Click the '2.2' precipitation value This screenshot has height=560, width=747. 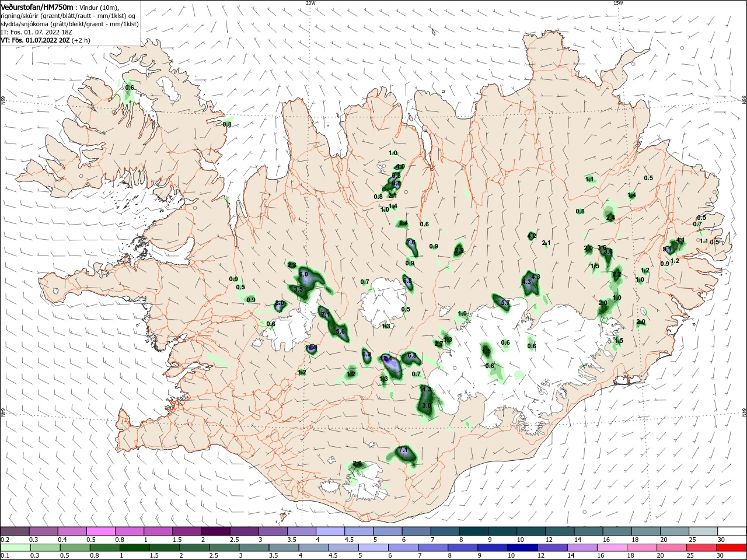(617, 275)
